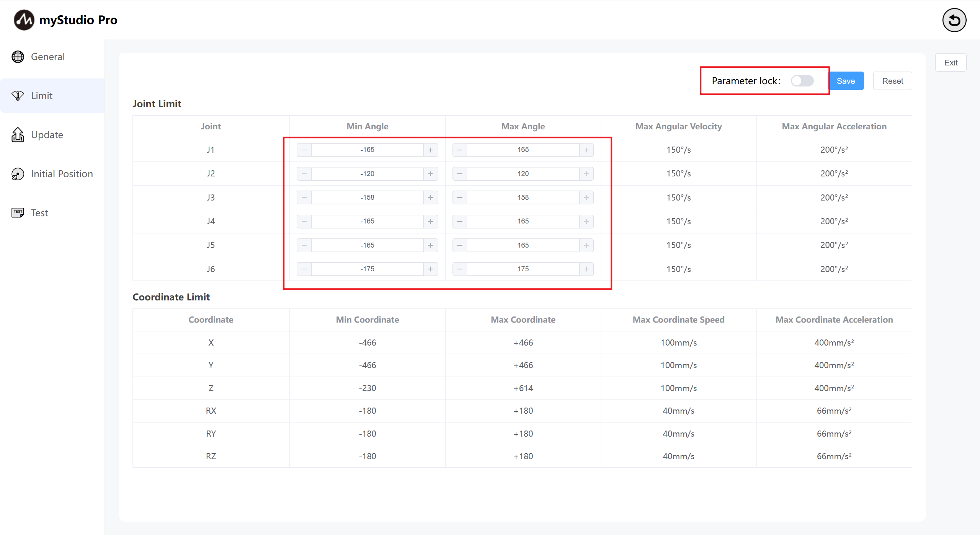Click the circular back arrow icon
980x535 pixels.
pyautogui.click(x=954, y=20)
